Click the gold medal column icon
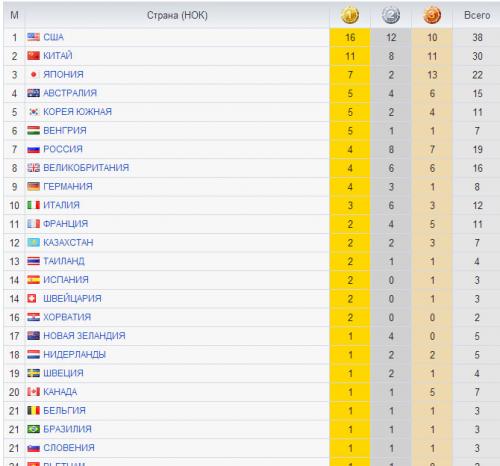500x466 pixels. coord(350,15)
